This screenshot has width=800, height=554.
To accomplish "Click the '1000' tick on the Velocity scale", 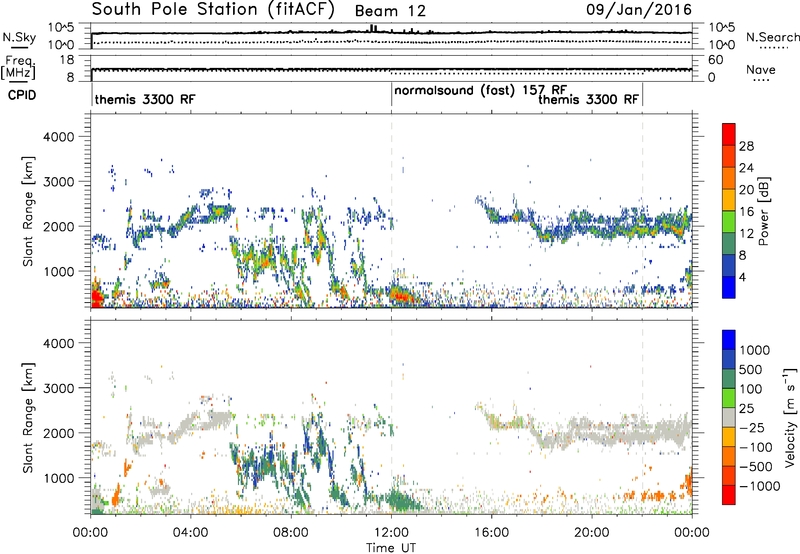I will (754, 350).
